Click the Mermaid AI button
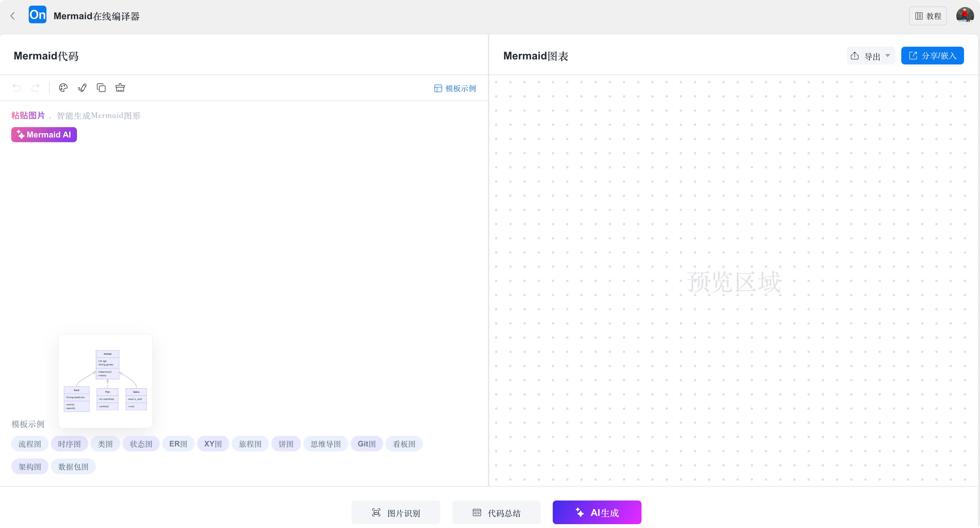 tap(44, 135)
